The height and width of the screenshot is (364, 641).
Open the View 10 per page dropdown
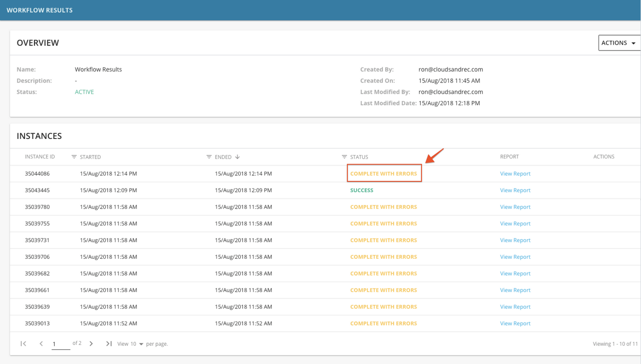[141, 343]
